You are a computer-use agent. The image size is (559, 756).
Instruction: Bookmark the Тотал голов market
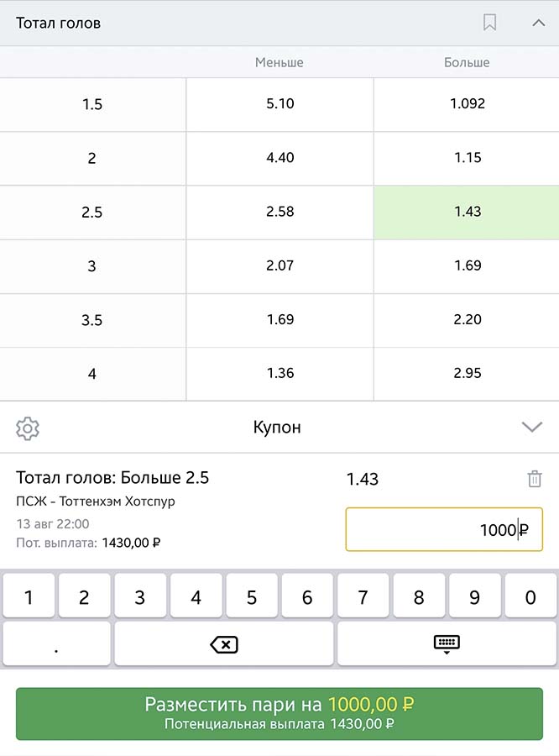click(x=489, y=22)
